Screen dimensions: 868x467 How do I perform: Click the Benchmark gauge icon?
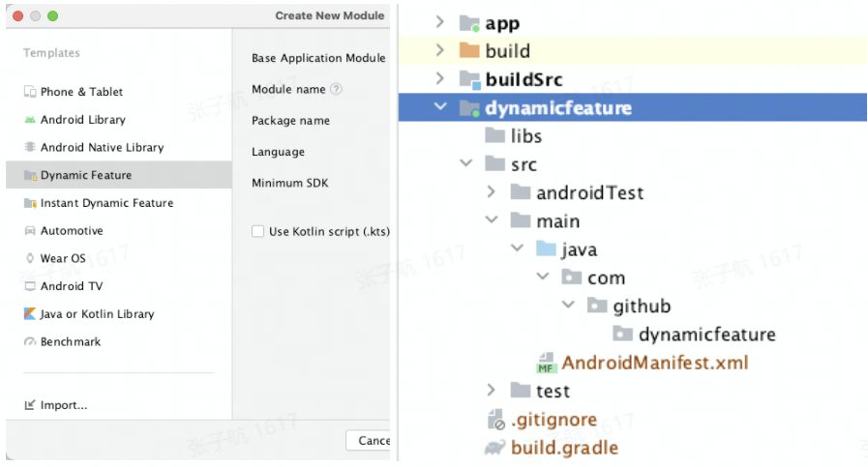click(30, 342)
